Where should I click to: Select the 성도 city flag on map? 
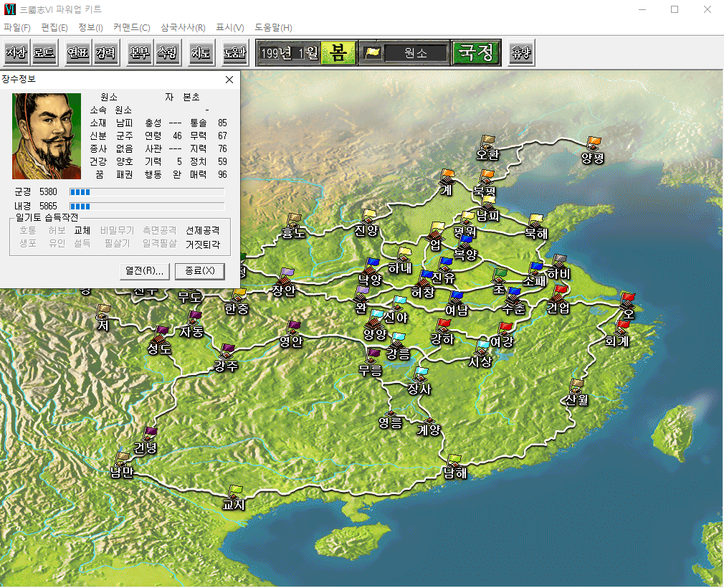161,333
